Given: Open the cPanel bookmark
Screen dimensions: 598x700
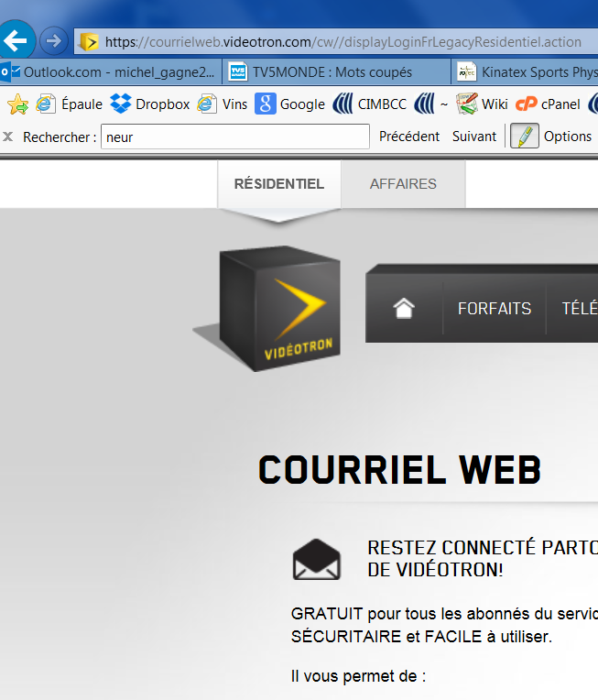Looking at the screenshot, I should click(x=549, y=104).
